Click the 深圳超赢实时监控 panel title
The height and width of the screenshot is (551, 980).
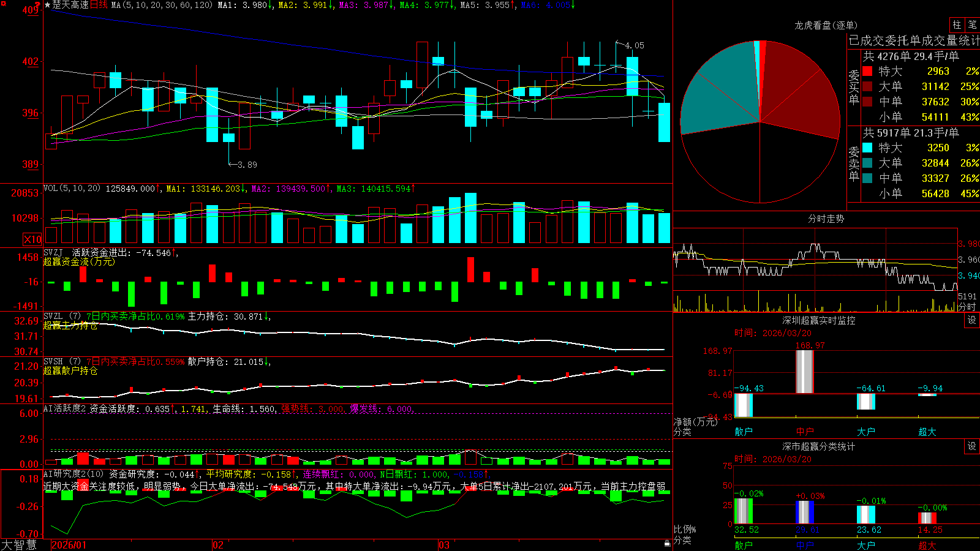click(818, 320)
